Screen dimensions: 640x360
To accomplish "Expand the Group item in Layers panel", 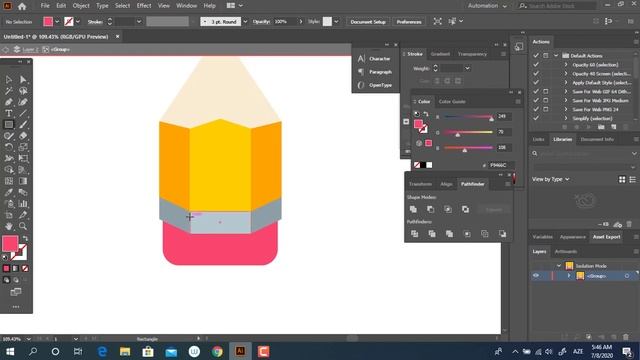I will click(569, 276).
